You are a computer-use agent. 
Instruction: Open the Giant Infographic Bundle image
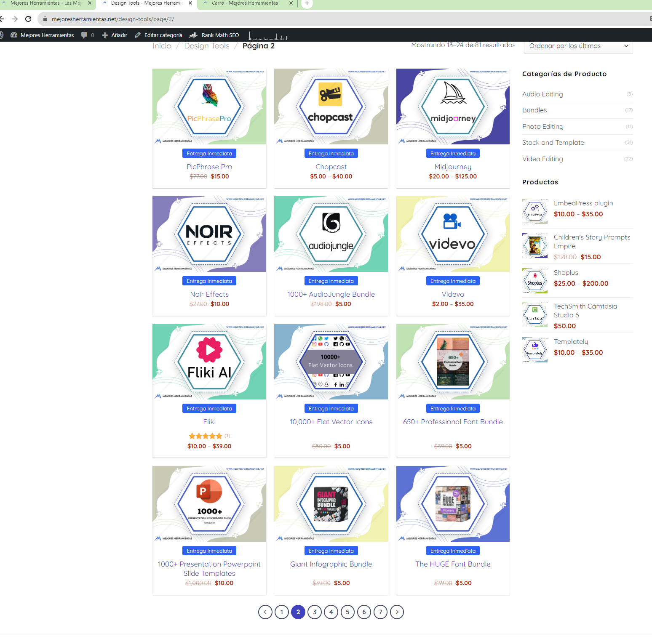click(331, 504)
